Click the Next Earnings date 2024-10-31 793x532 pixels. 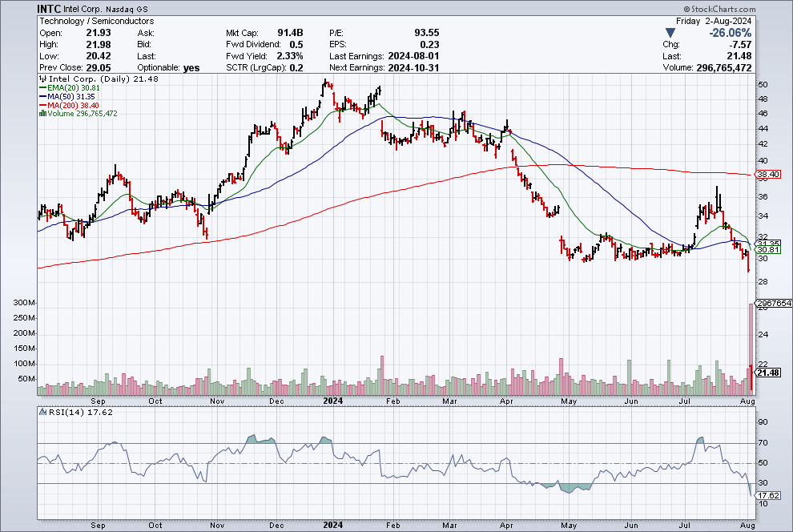click(413, 67)
